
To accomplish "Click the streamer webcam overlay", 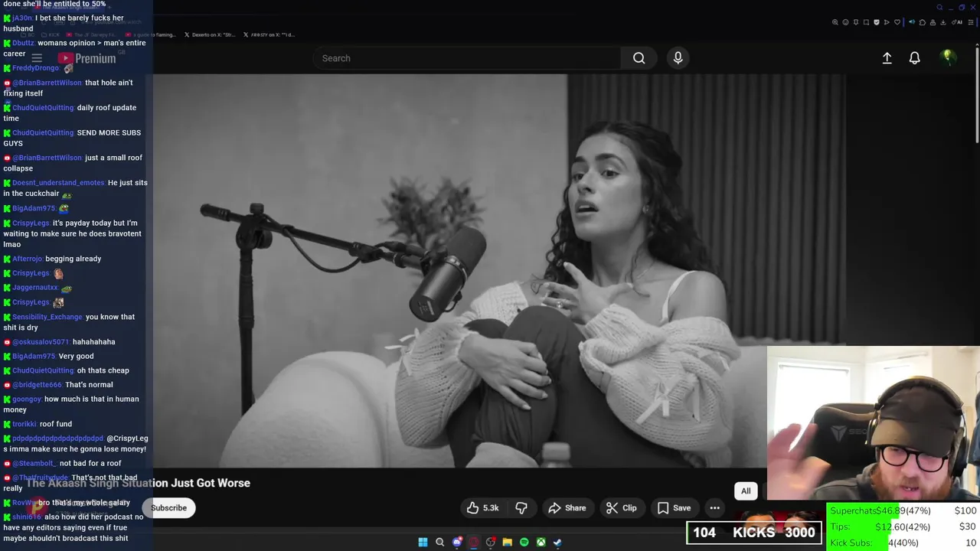I will coord(873,425).
